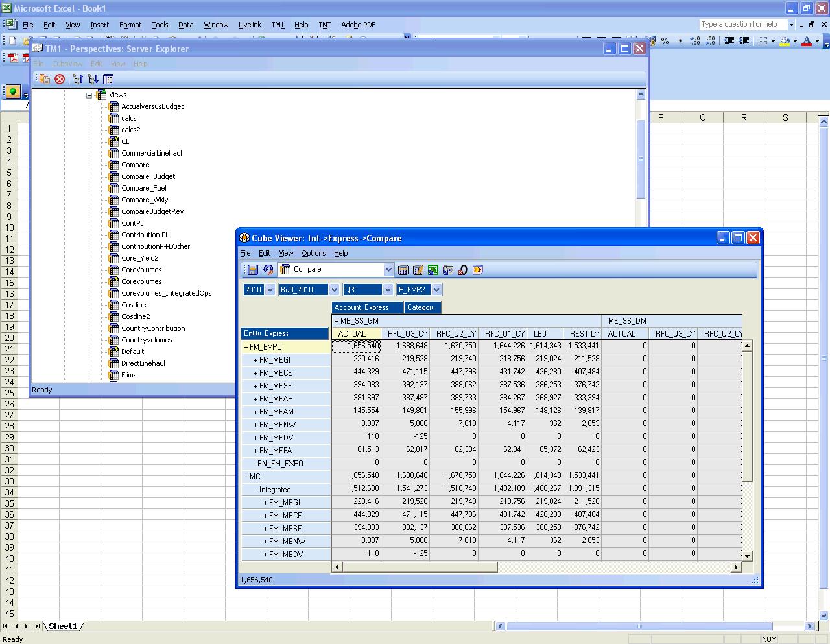Expand the ME_SS_GM column header
Image resolution: width=830 pixels, height=644 pixels.
tap(337, 321)
